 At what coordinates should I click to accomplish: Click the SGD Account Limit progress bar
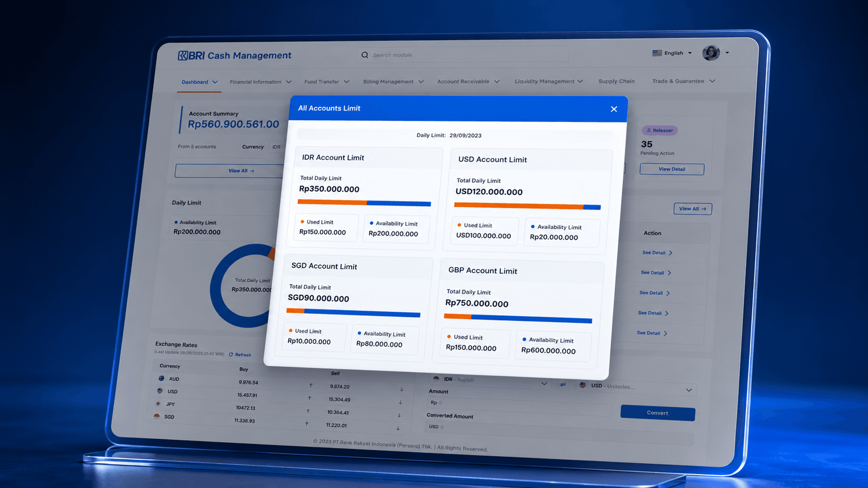point(353,312)
